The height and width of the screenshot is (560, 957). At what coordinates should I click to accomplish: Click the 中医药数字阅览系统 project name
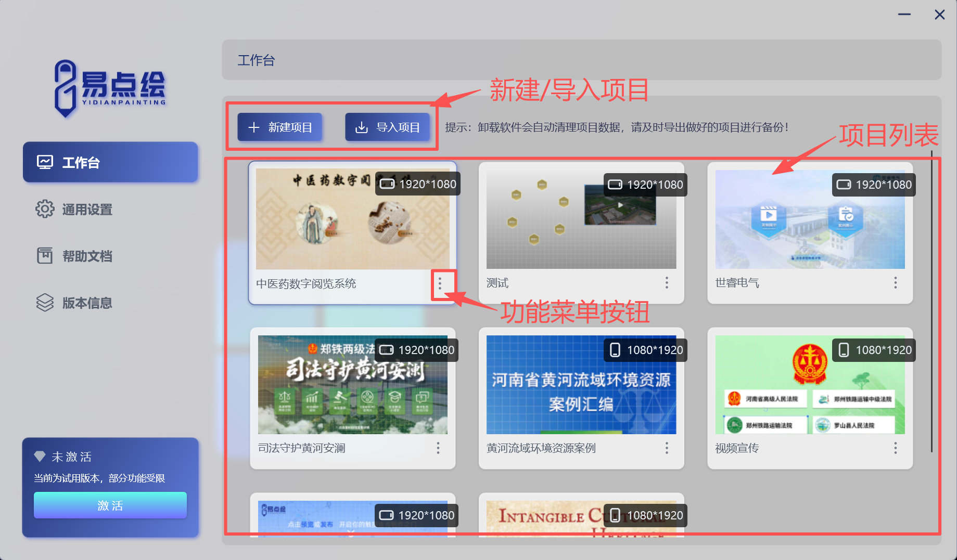[306, 283]
